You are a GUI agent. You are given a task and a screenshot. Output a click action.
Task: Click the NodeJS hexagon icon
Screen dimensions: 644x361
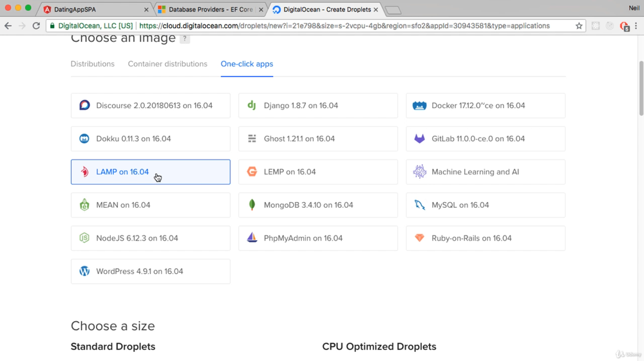click(84, 238)
